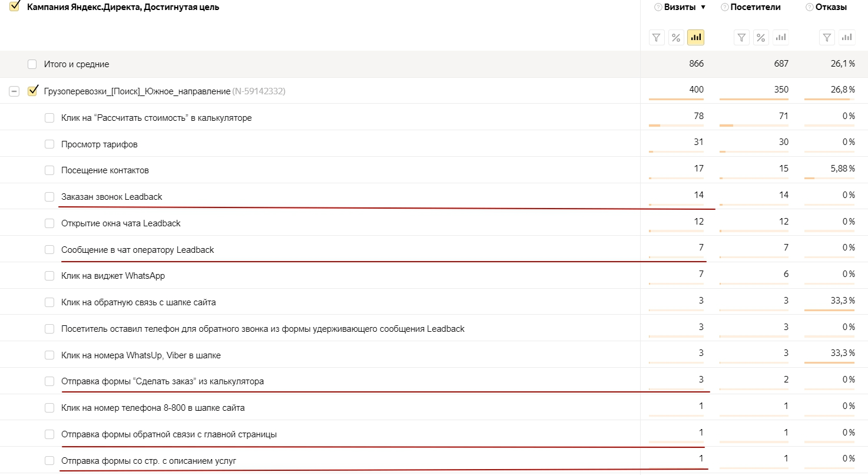This screenshot has width=868, height=475.
Task: Click campaign visitors value 350
Action: click(781, 90)
